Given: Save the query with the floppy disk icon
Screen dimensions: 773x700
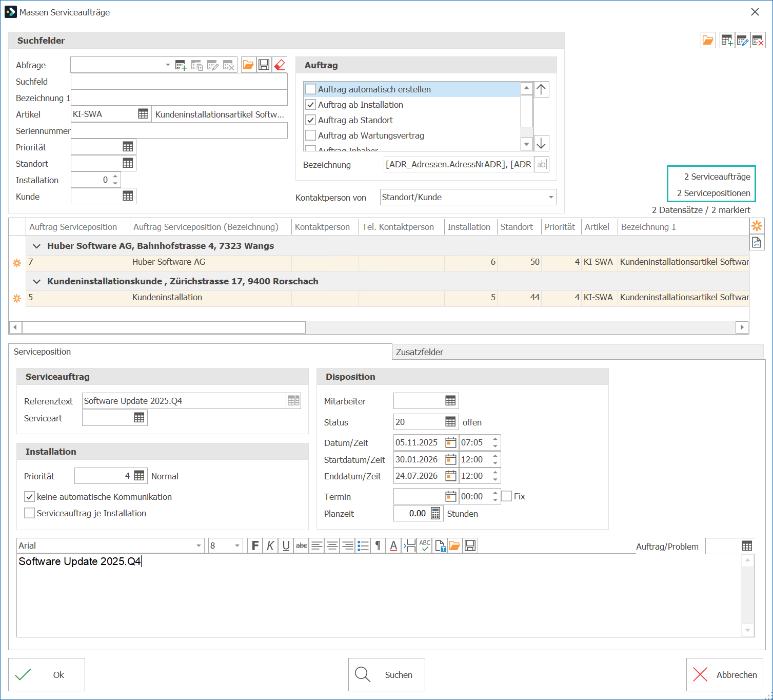Looking at the screenshot, I should point(264,65).
